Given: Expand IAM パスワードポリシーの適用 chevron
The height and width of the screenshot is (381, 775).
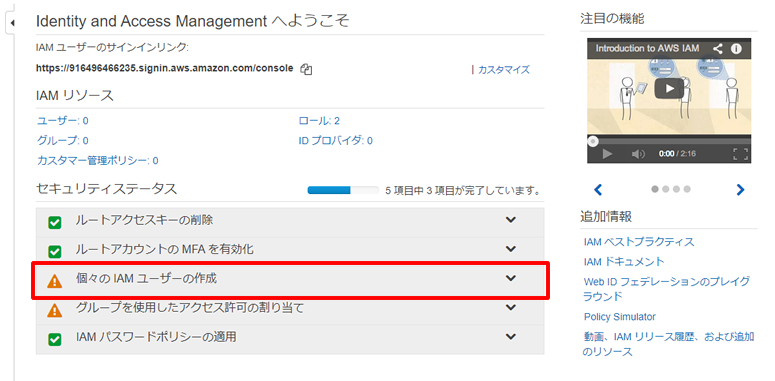Looking at the screenshot, I should click(x=511, y=337).
